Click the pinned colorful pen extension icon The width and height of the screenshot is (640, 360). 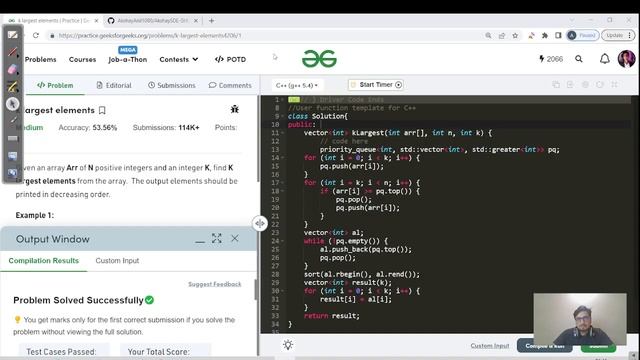[531, 36]
